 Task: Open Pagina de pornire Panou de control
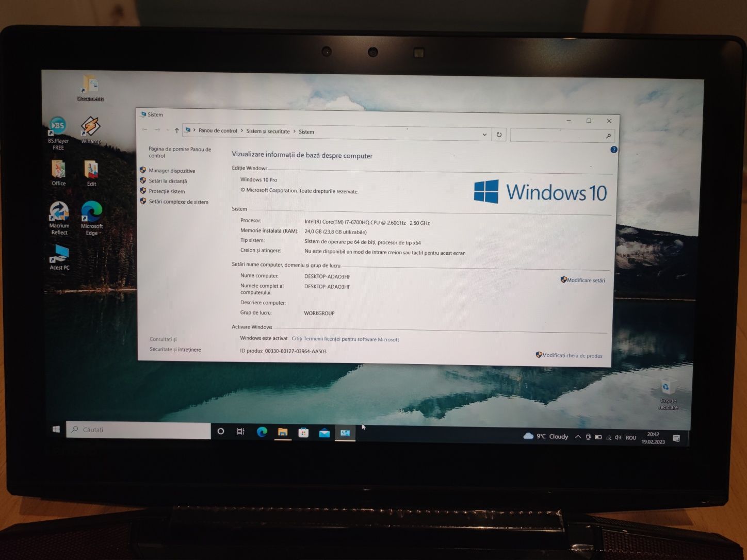(180, 152)
